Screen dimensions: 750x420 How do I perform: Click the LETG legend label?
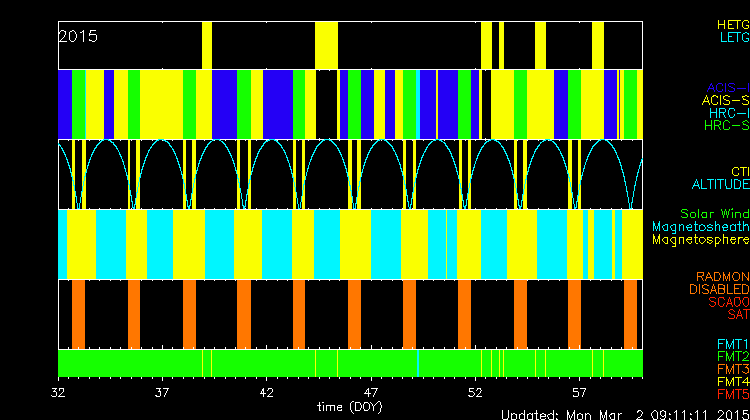732,37
